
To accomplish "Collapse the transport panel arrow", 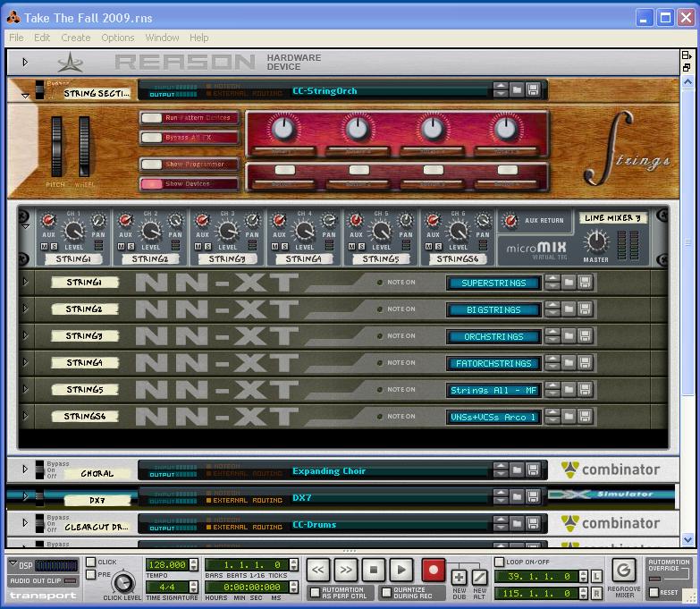I will 13,563.
